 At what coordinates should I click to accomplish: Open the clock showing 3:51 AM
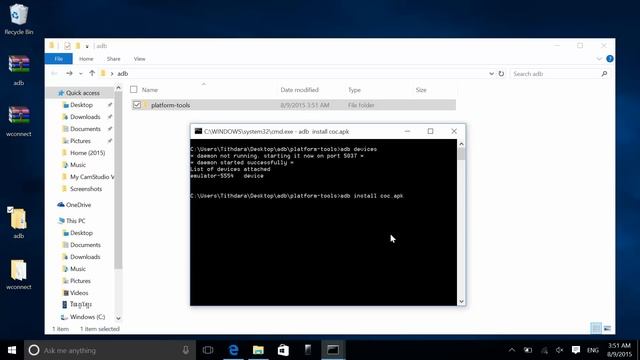pos(619,350)
